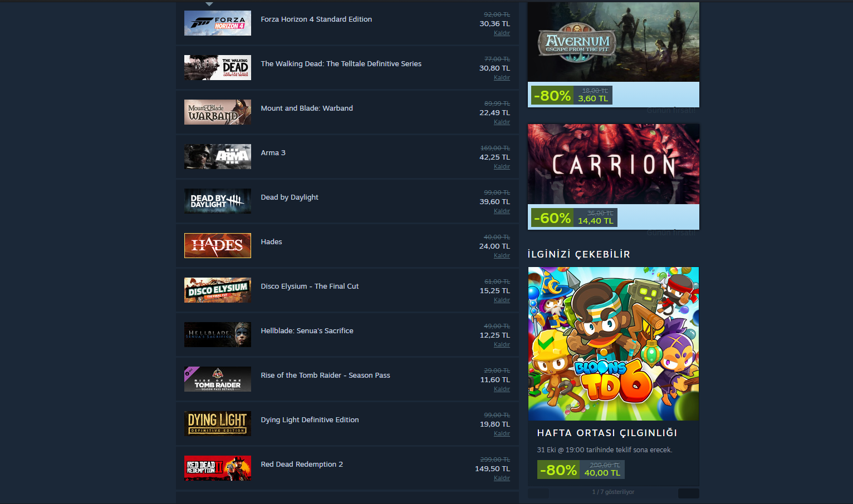Open Dead by Daylight thumbnail
Image resolution: width=853 pixels, height=504 pixels.
[217, 201]
